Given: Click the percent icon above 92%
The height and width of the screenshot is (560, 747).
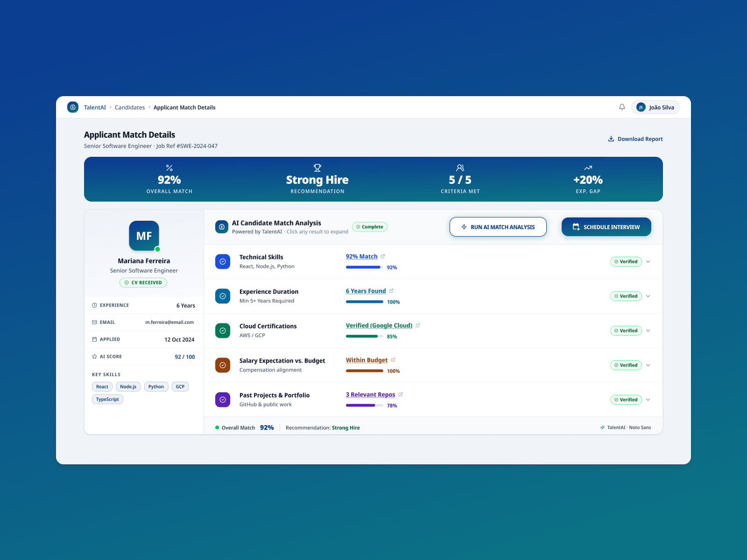Looking at the screenshot, I should [169, 168].
